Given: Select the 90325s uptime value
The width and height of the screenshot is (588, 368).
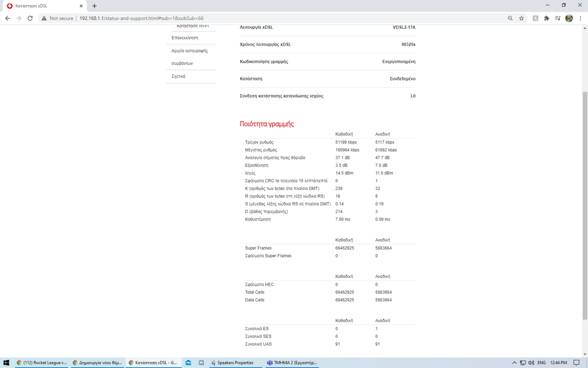Looking at the screenshot, I should tap(408, 45).
